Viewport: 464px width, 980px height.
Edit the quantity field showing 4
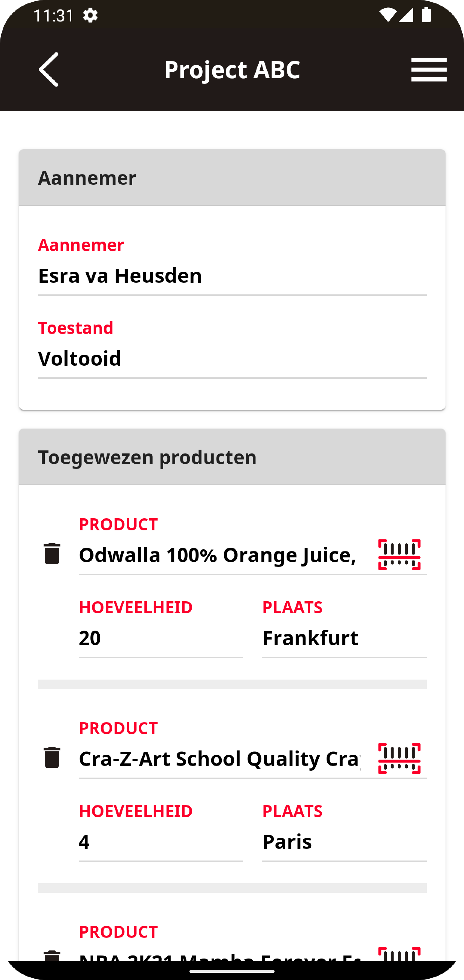pyautogui.click(x=160, y=842)
